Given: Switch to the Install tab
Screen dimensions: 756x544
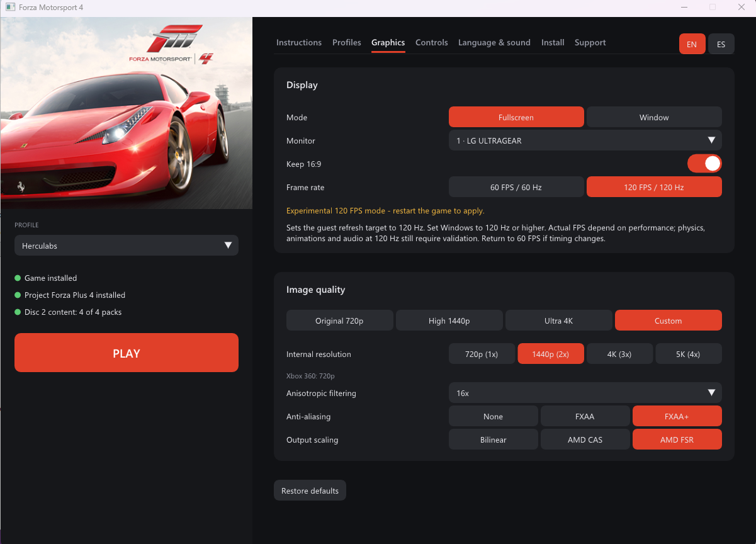Looking at the screenshot, I should (x=553, y=43).
